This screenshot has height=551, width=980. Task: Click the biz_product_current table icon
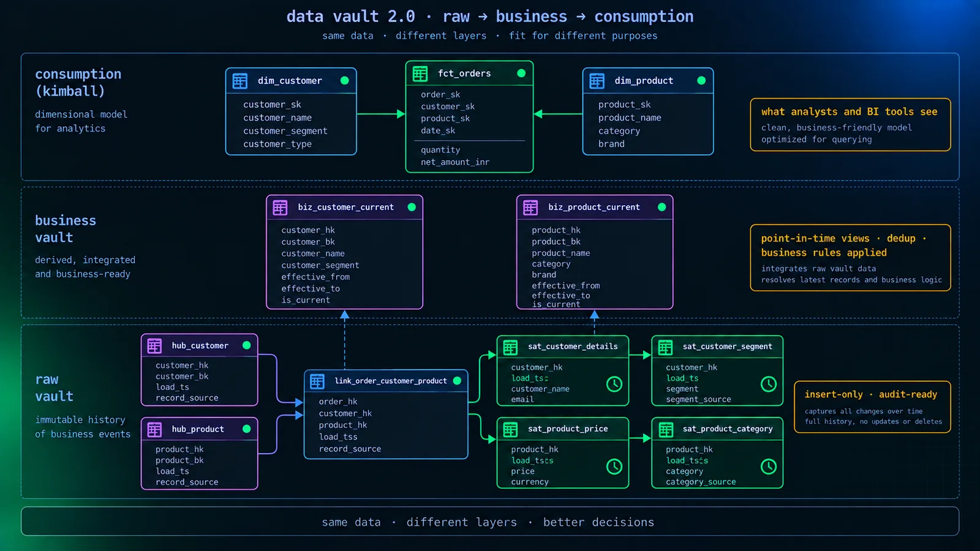[x=530, y=208]
